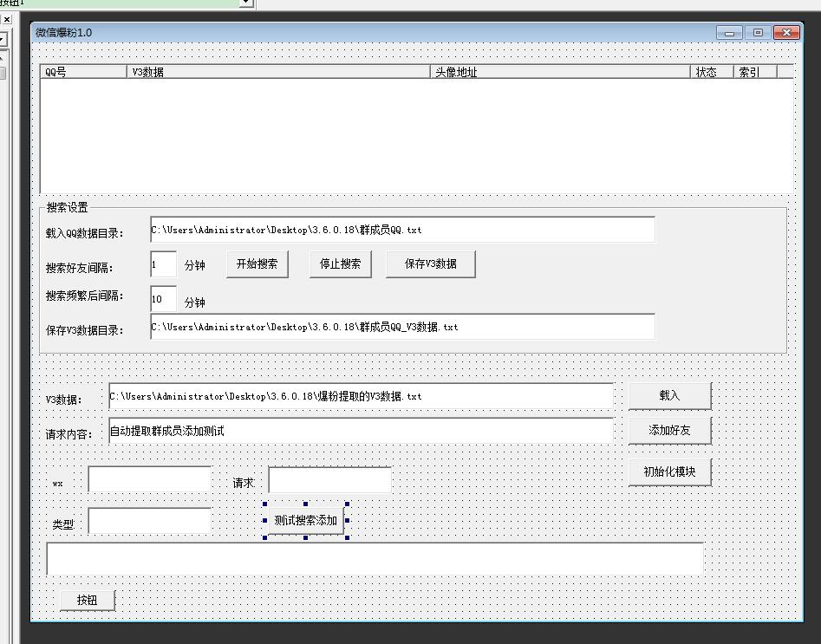Focus the V3数据 file path field

[361, 396]
